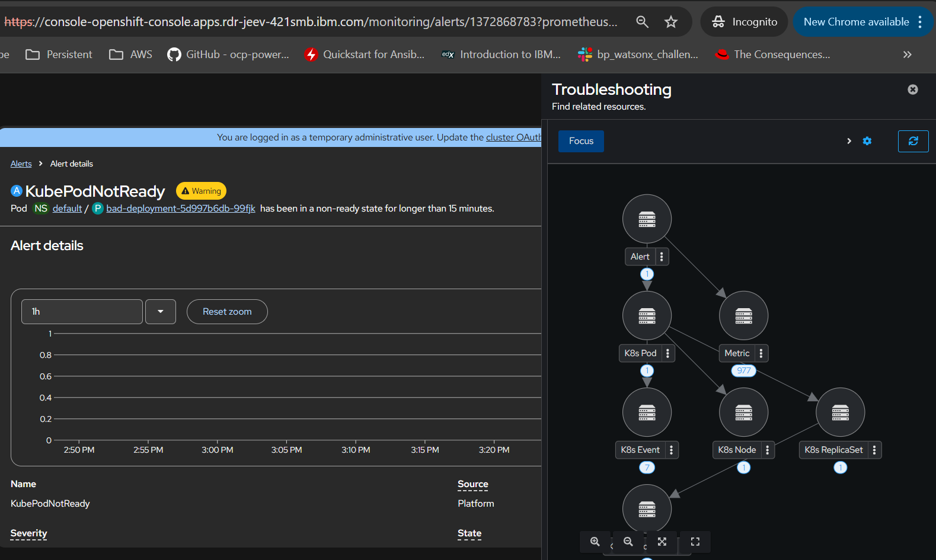936x560 pixels.
Task: Bookmark this page with the star icon
Action: 671,22
